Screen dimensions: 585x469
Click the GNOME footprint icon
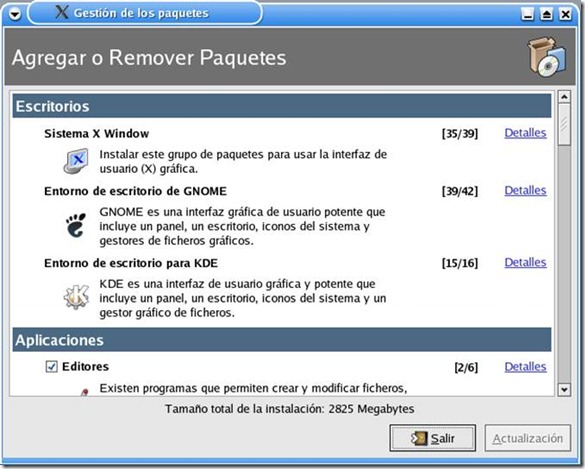(76, 225)
